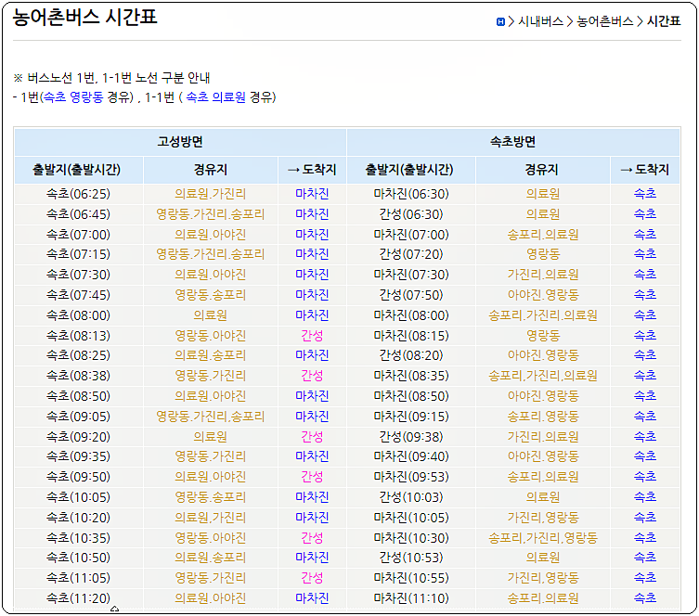699x616 pixels.
Task: Click the 간성(08:20) departure cell
Action: tap(411, 355)
